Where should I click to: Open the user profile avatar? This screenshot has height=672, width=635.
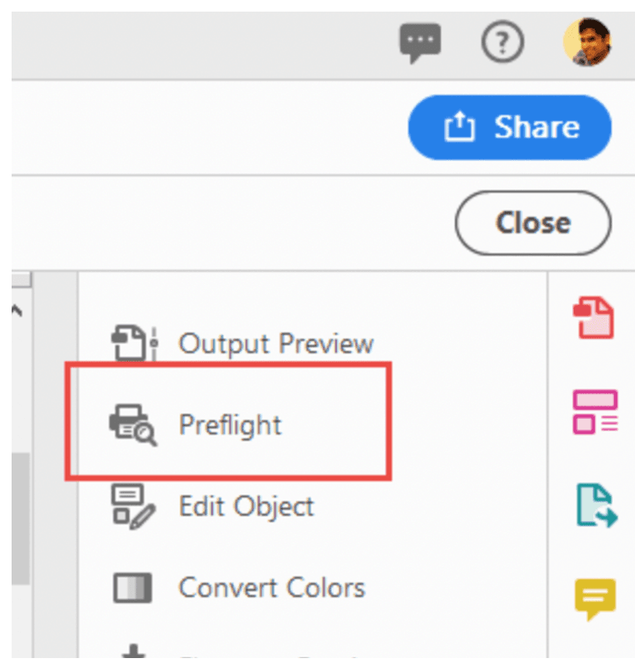[x=588, y=42]
